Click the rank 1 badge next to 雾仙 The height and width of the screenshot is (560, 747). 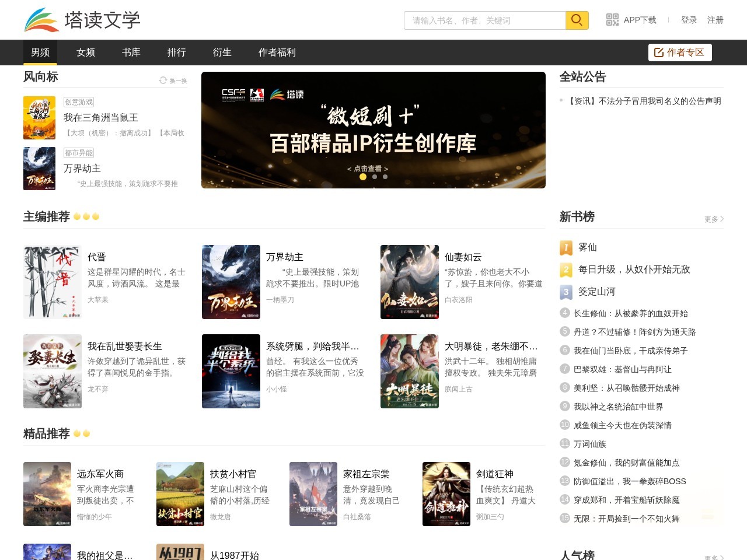point(566,247)
